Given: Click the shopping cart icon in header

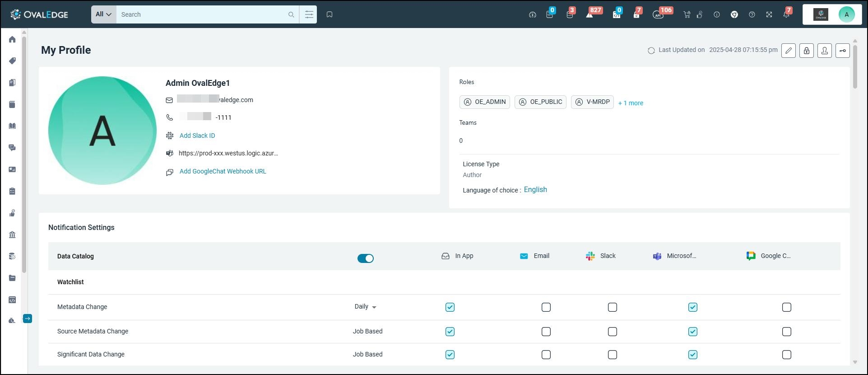Looking at the screenshot, I should pos(687,14).
